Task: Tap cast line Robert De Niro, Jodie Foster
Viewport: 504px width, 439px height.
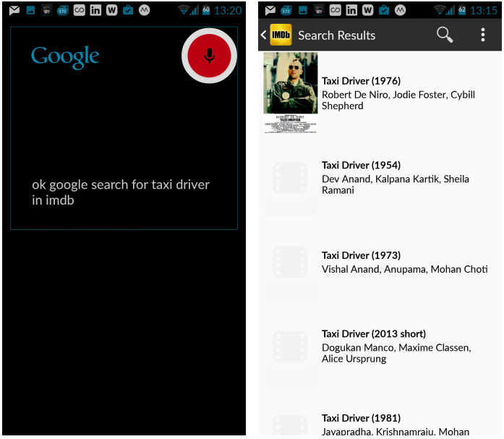Action: click(x=398, y=101)
